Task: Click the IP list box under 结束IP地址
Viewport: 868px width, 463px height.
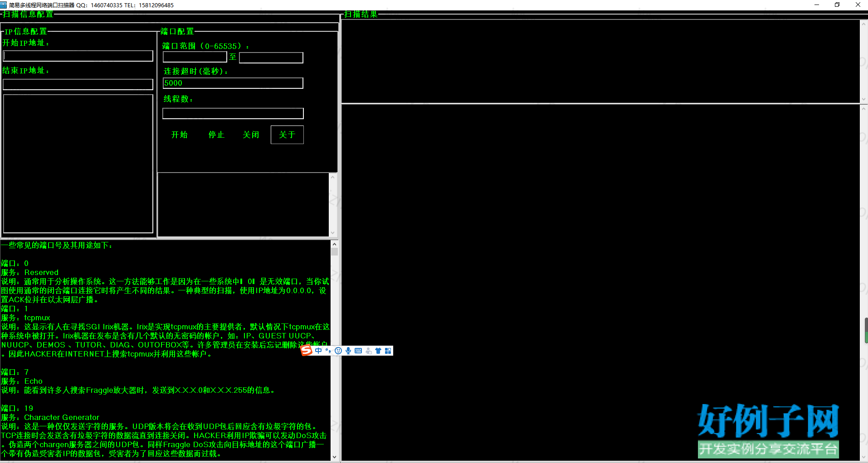Action: coord(78,164)
